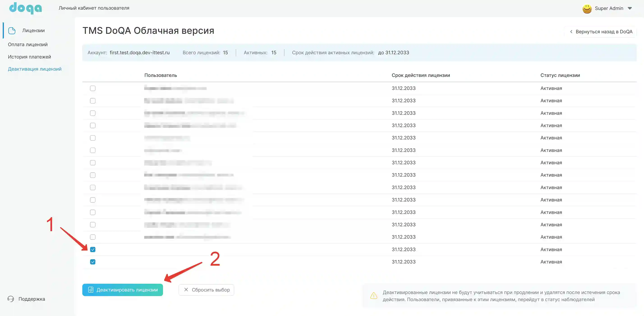
Task: Click the Статус лицензии column header
Action: coord(560,75)
